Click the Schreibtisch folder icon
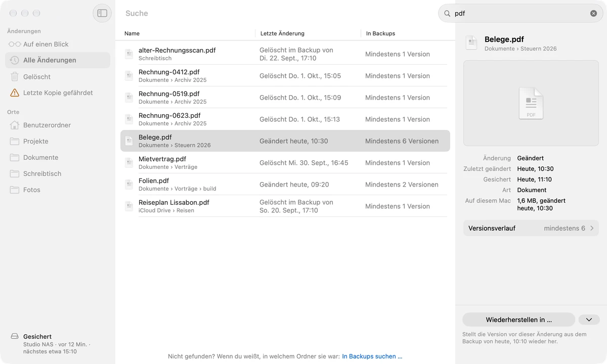 [x=15, y=173]
